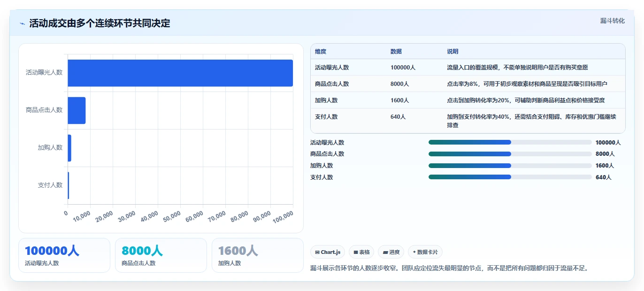Click the 100000人 cell in the table
Viewport: 644px width, 291px height.
coord(403,67)
